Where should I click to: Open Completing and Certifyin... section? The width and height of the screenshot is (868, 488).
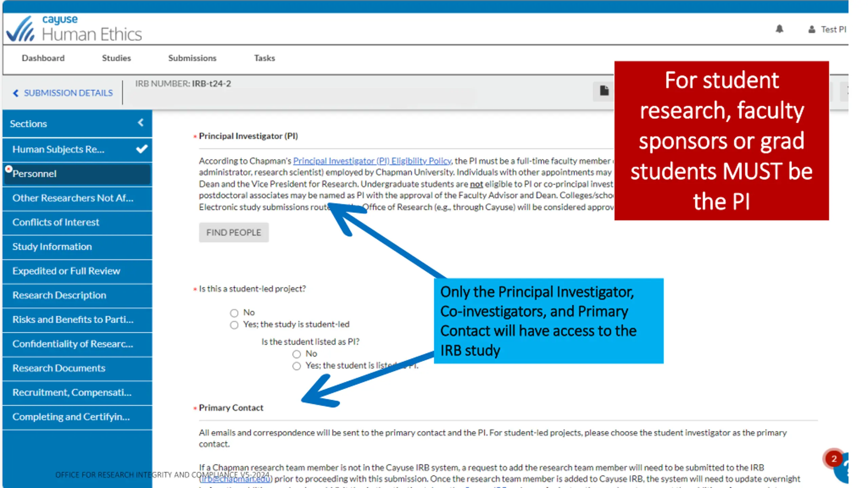[77, 417]
